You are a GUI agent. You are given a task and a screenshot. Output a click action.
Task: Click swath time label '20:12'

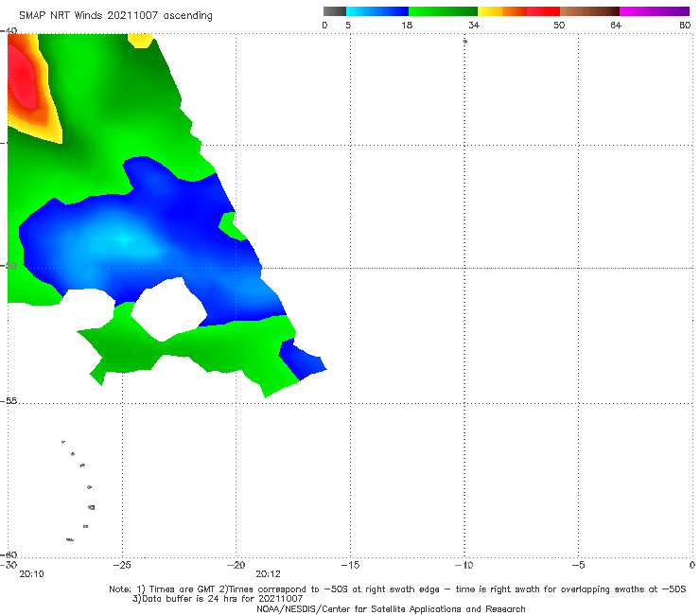[268, 574]
